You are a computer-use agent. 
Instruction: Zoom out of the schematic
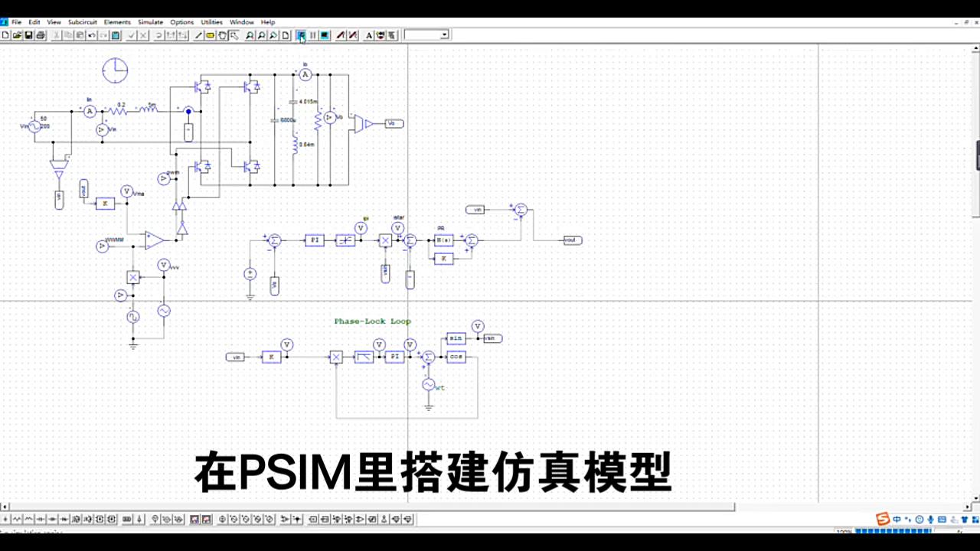(x=262, y=35)
